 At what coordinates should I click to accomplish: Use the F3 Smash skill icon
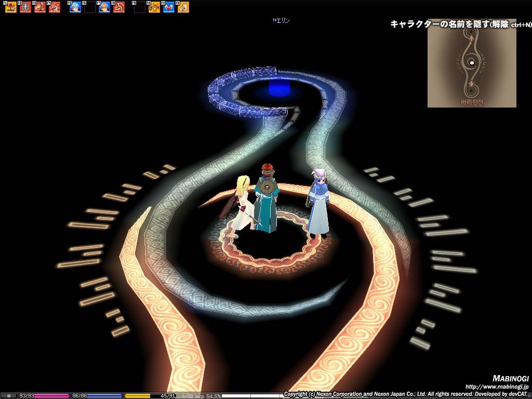39,7
